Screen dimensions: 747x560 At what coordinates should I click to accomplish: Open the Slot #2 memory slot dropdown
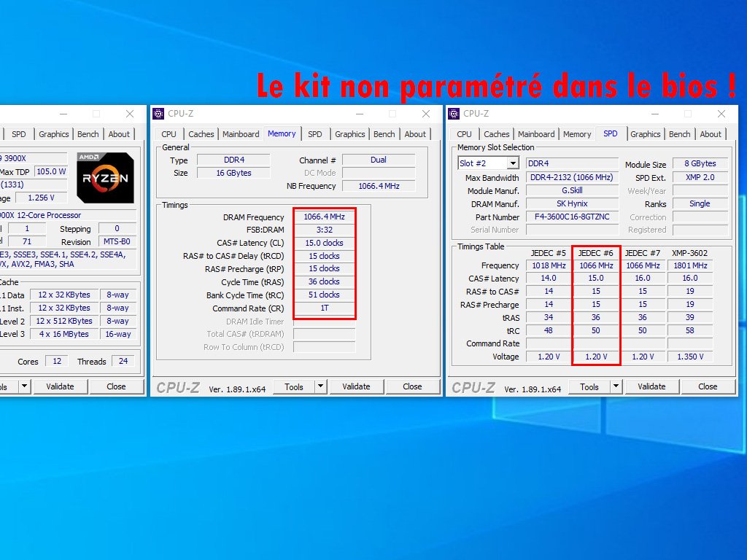coord(513,163)
